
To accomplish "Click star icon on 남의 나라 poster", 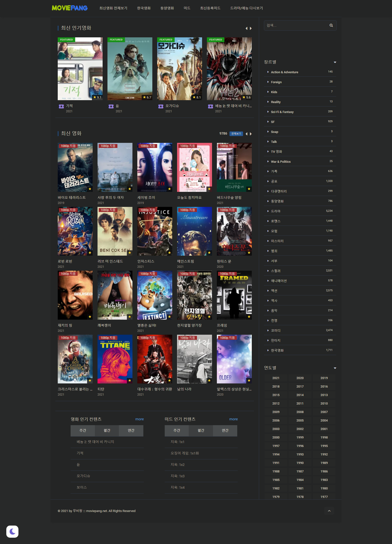I will [209, 381].
